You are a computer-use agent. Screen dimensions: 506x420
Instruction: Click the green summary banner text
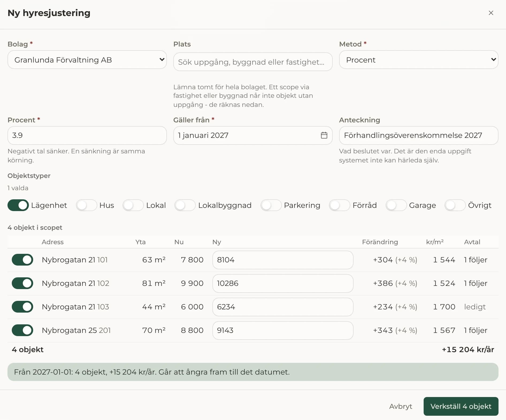point(152,372)
